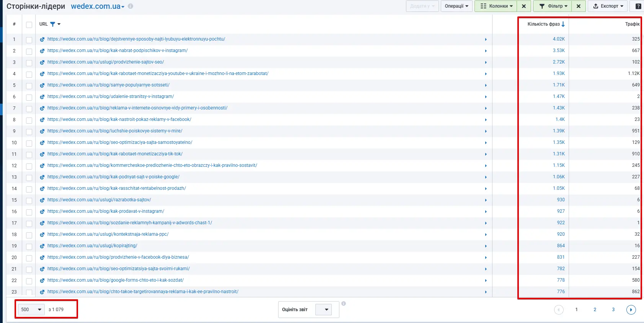644x323 pixels.
Task: Clear filter with X next to Фільтр
Action: [579, 6]
